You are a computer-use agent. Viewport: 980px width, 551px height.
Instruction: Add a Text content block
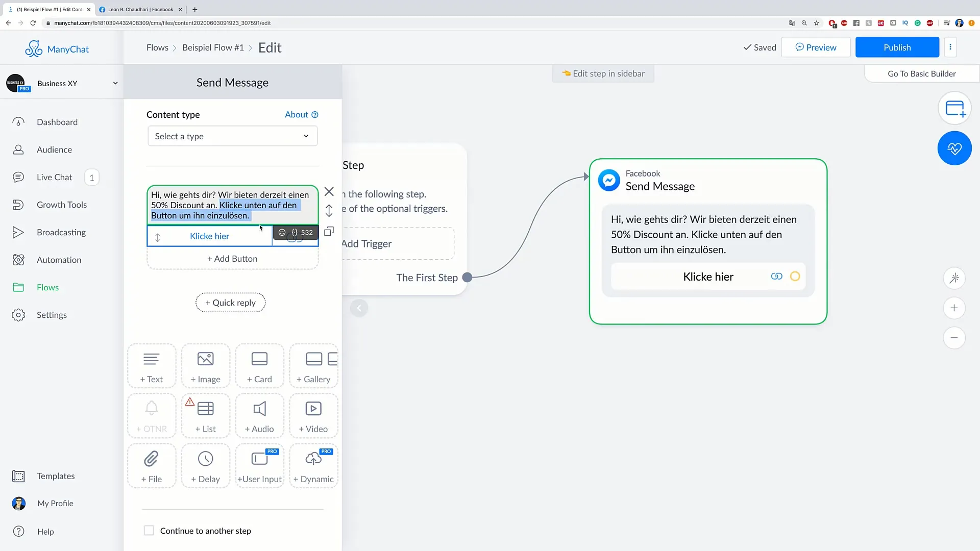click(x=152, y=366)
